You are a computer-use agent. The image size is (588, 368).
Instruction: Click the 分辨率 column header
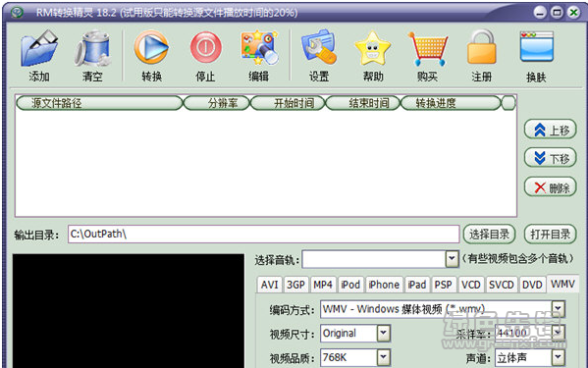[x=217, y=103]
